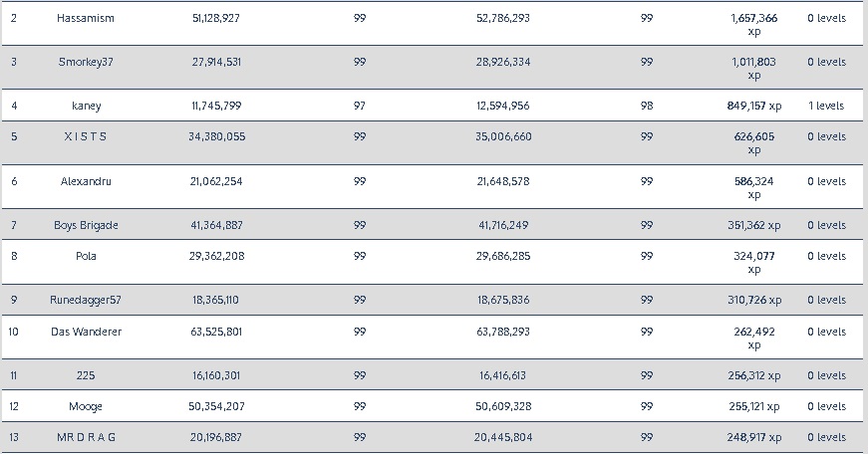868x454 pixels.
Task: Select Mooge in the leaderboard
Action: coord(86,406)
